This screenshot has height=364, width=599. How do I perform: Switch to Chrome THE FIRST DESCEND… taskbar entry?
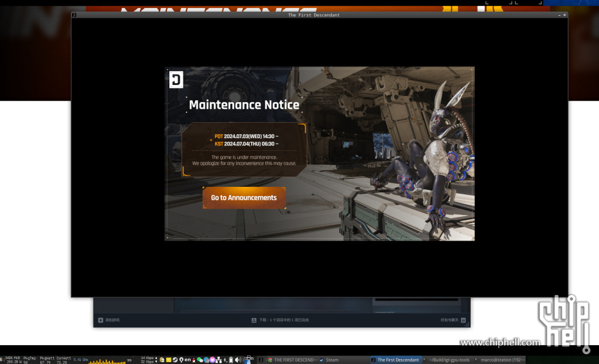click(293, 360)
